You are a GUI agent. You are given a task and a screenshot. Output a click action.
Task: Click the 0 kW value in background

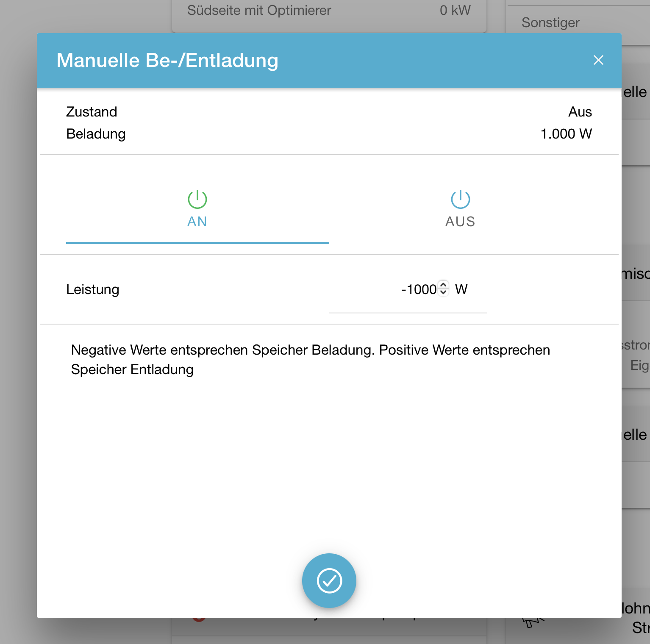click(455, 11)
